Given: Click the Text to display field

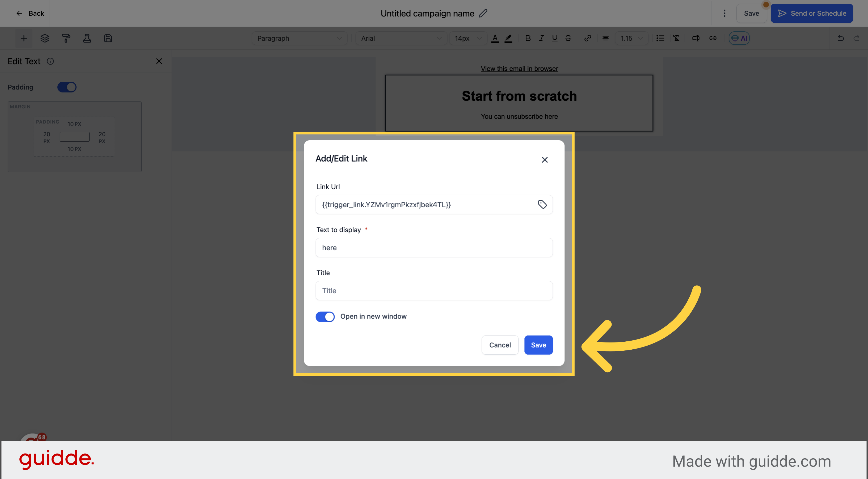Looking at the screenshot, I should click(434, 248).
